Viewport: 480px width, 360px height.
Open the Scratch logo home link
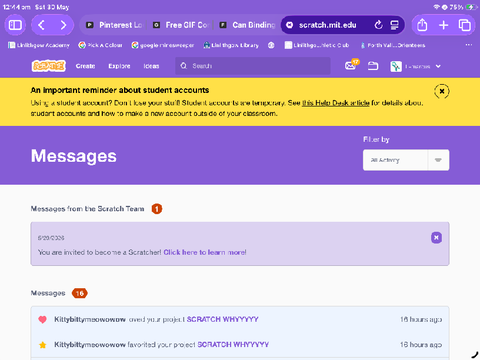[49, 66]
